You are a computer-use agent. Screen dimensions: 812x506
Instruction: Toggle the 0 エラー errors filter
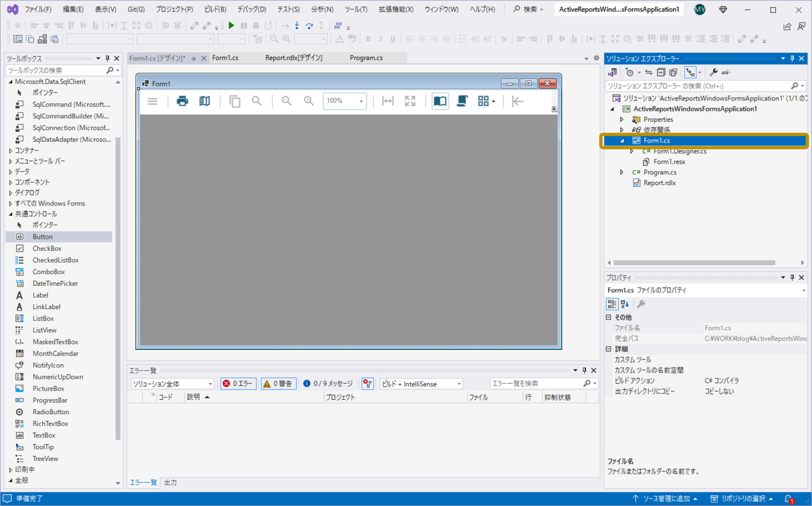click(238, 384)
